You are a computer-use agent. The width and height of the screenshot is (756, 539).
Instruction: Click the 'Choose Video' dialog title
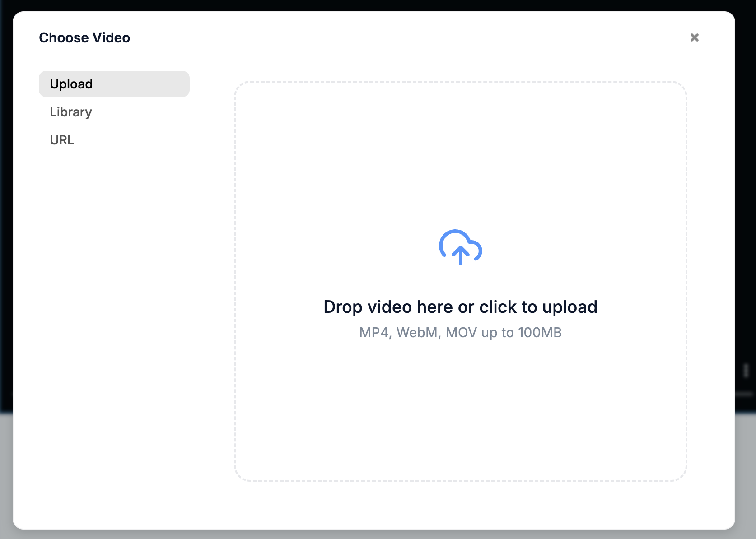pyautogui.click(x=84, y=37)
